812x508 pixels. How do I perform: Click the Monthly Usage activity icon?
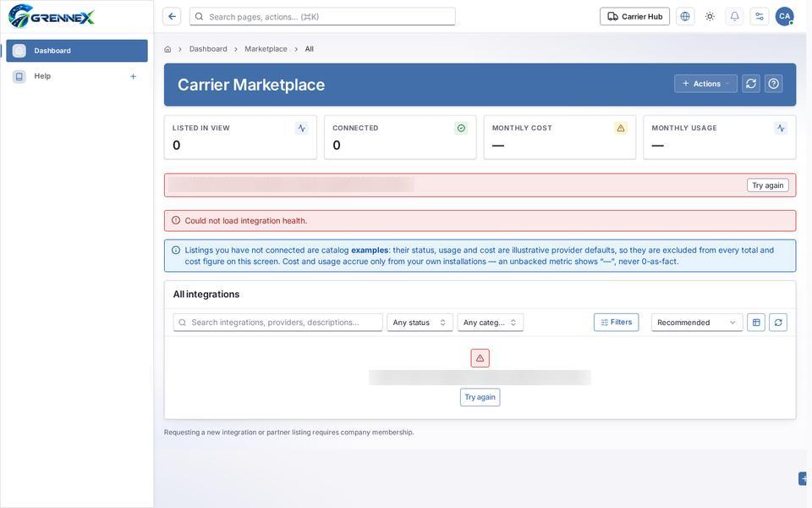click(781, 128)
